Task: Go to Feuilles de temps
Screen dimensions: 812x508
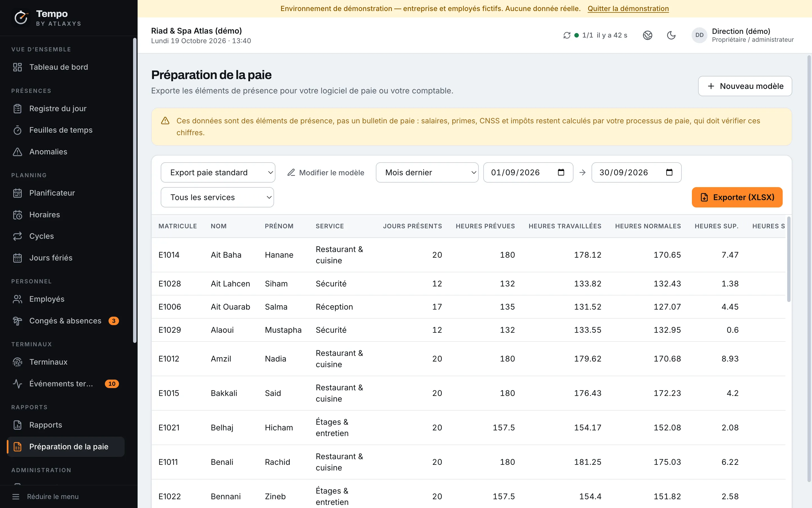Action: [x=66, y=130]
